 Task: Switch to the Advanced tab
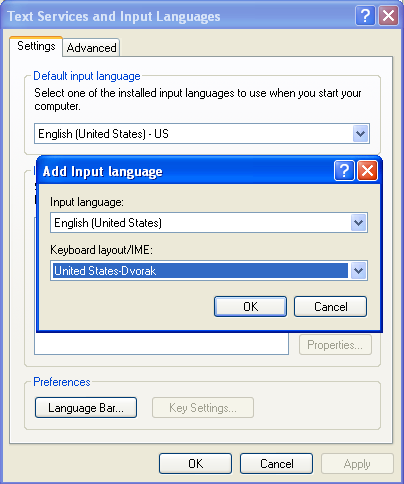91,48
